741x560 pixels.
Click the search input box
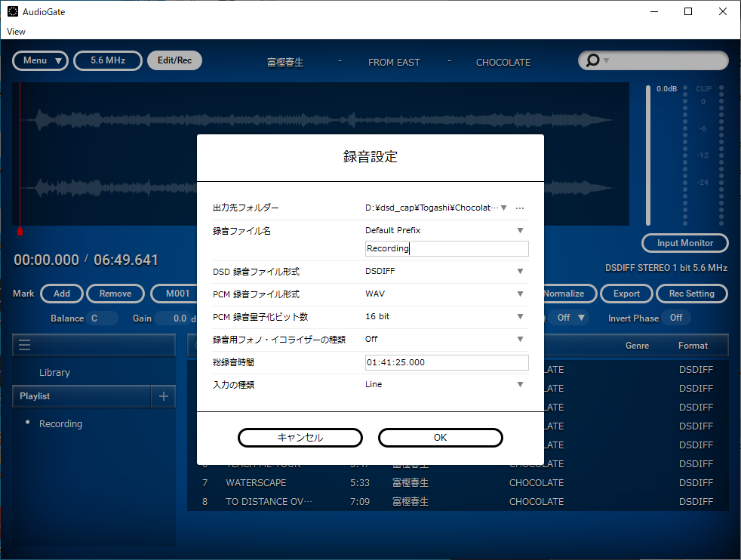click(653, 60)
